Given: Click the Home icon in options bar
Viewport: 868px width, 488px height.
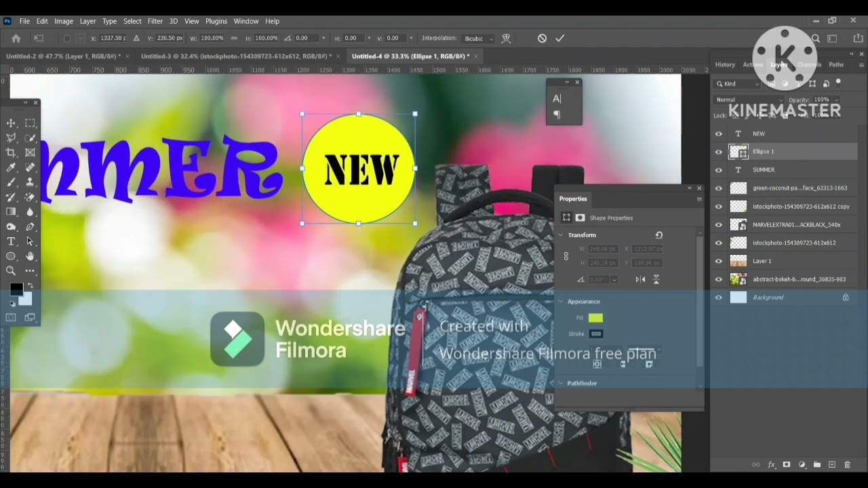Looking at the screenshot, I should click(x=16, y=39).
